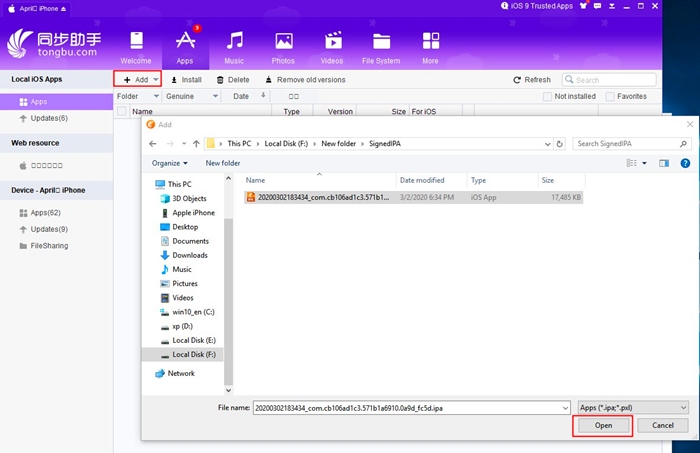
Task: Check the select-all box beside Name
Action: (121, 111)
